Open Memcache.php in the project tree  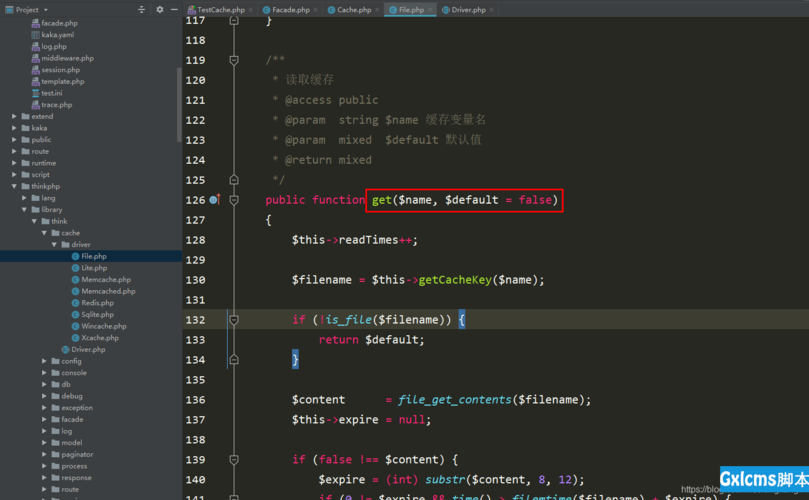(106, 280)
